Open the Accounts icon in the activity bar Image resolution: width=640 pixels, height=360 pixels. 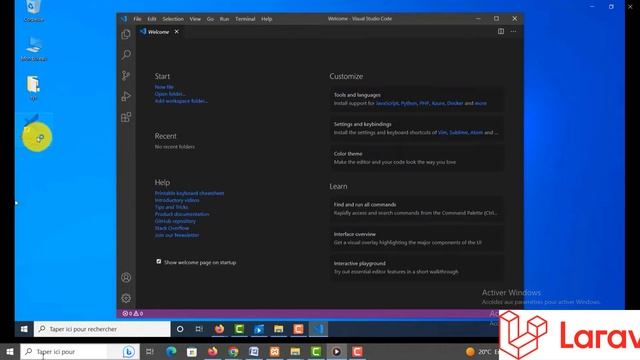tap(126, 278)
